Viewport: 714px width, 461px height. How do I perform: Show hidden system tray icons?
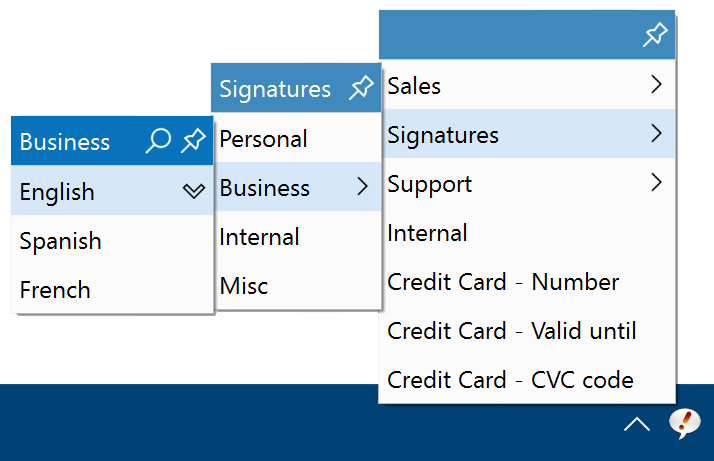637,424
